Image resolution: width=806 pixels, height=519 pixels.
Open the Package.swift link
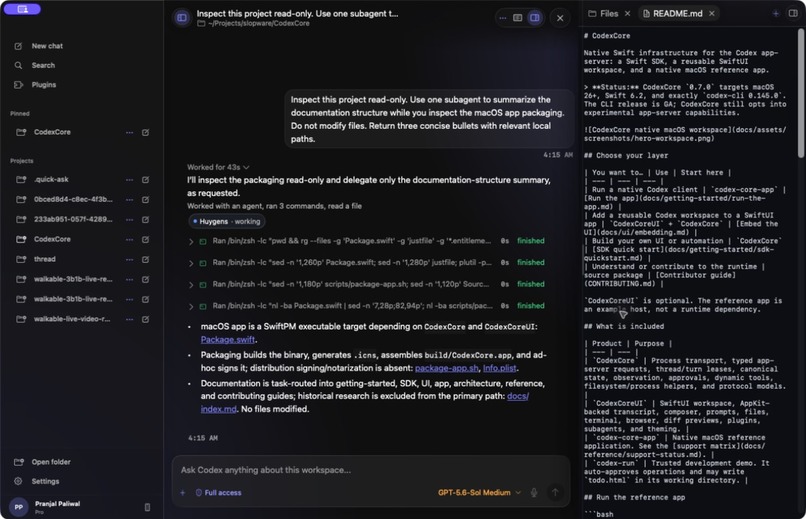[x=228, y=340]
